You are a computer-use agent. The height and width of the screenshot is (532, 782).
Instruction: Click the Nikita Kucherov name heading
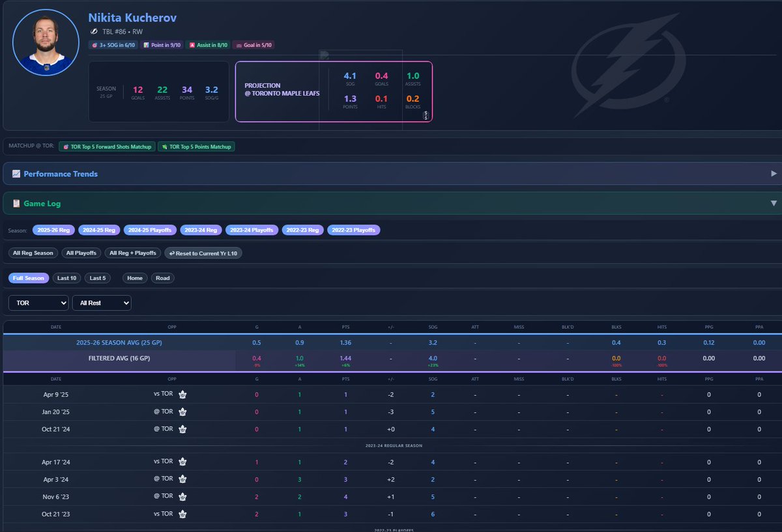[132, 18]
